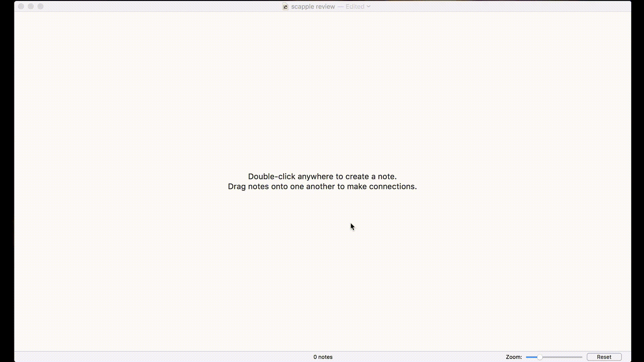Screen dimensions: 644x362
Task: Click the red close window button
Action: tap(21, 6)
